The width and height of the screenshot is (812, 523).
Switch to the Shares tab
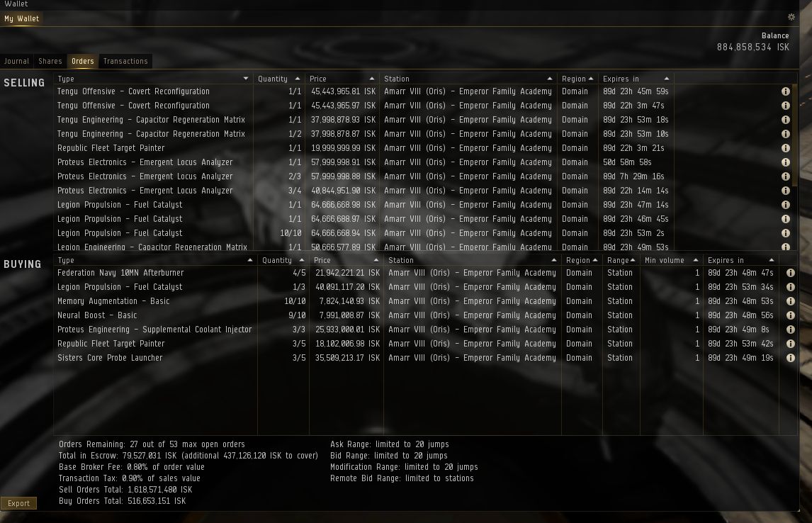point(50,61)
